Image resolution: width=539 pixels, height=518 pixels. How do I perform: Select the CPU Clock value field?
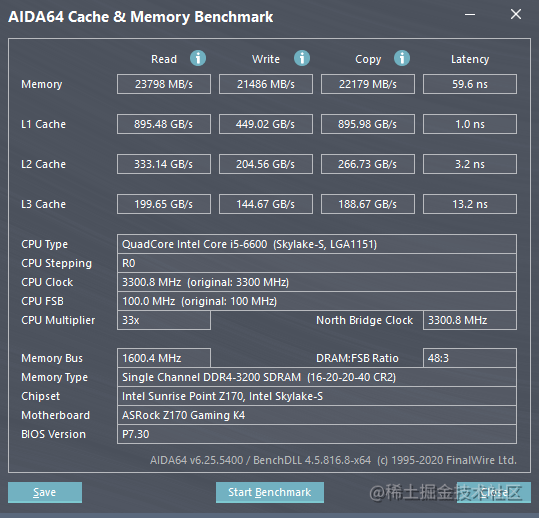[317, 282]
